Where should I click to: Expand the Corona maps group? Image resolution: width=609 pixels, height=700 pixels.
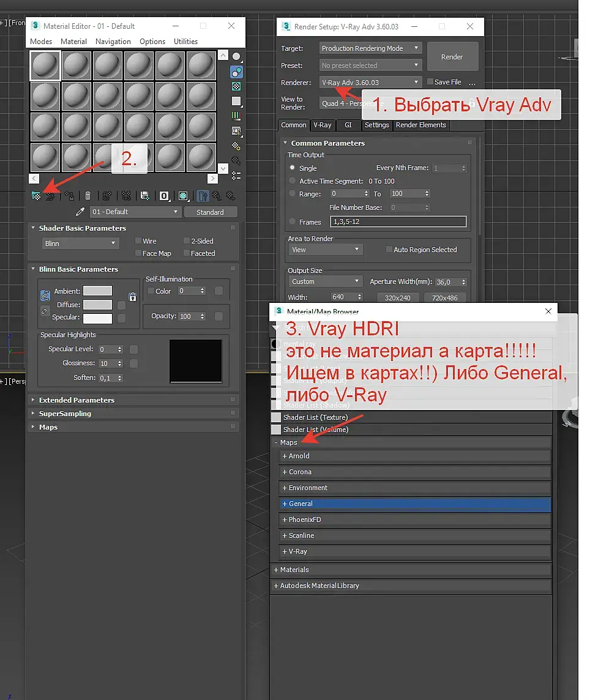[x=414, y=472]
